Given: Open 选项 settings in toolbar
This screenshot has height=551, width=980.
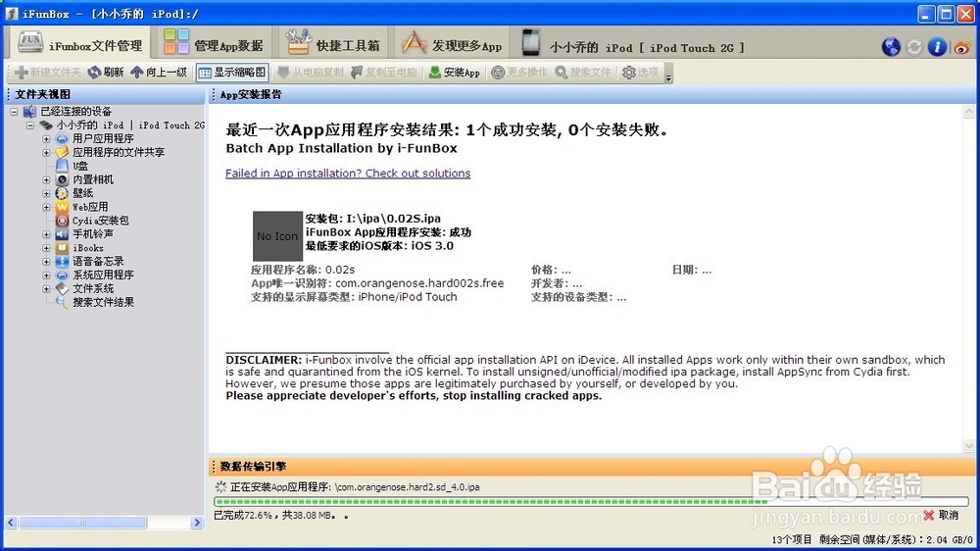Looking at the screenshot, I should point(641,72).
